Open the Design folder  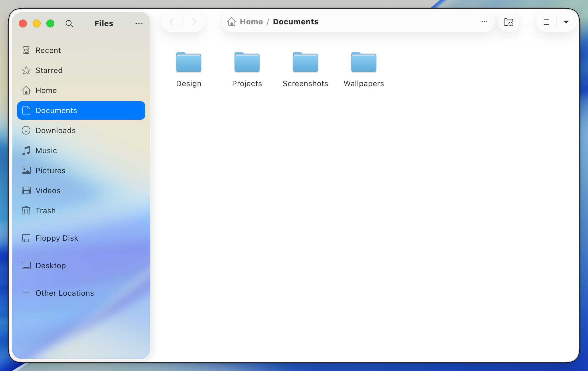pos(189,69)
